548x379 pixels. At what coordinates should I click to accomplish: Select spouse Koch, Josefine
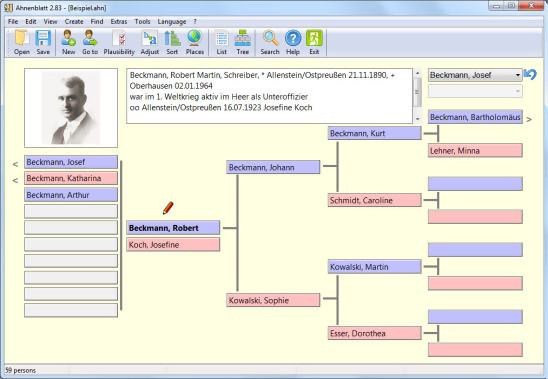pos(173,245)
